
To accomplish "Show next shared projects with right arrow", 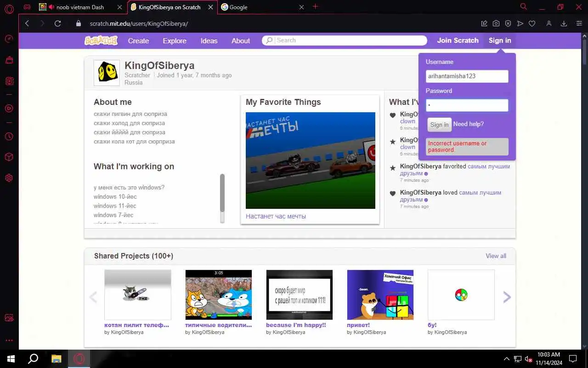I will [507, 297].
